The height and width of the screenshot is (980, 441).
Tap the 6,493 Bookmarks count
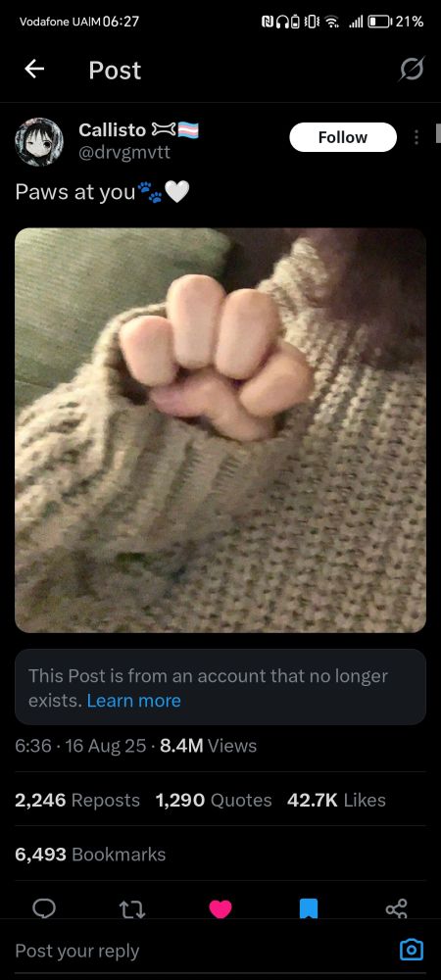90,855
